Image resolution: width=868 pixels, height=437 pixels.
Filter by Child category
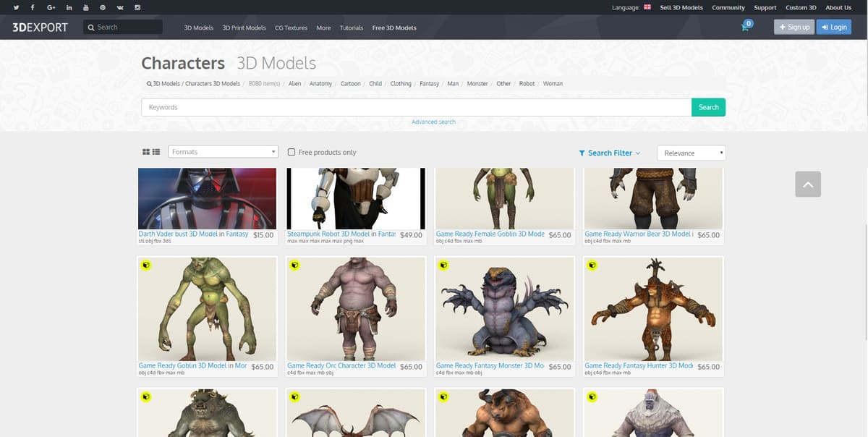(x=375, y=84)
